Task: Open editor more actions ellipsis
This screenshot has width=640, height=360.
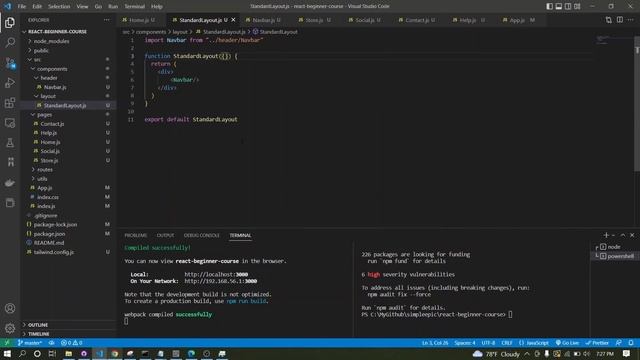Action: (x=631, y=20)
